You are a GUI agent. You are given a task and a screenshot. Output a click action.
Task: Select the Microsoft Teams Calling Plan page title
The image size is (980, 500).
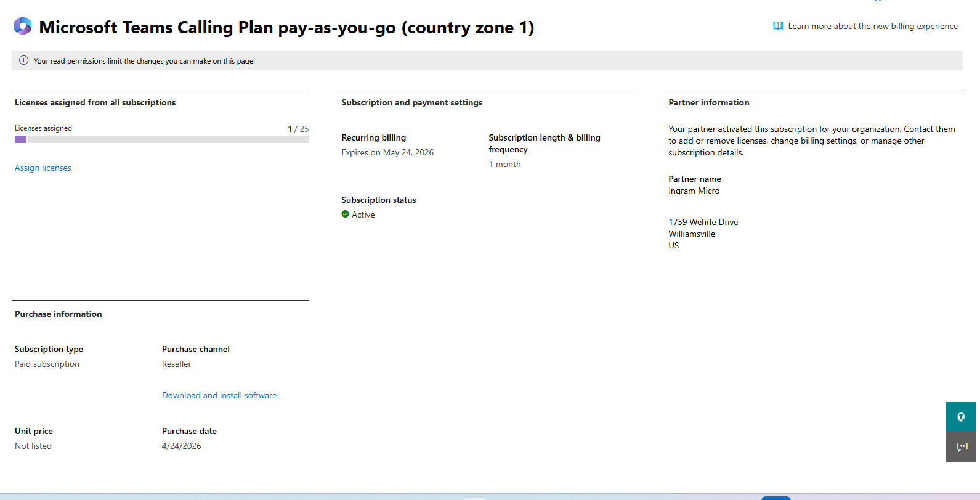click(x=286, y=27)
